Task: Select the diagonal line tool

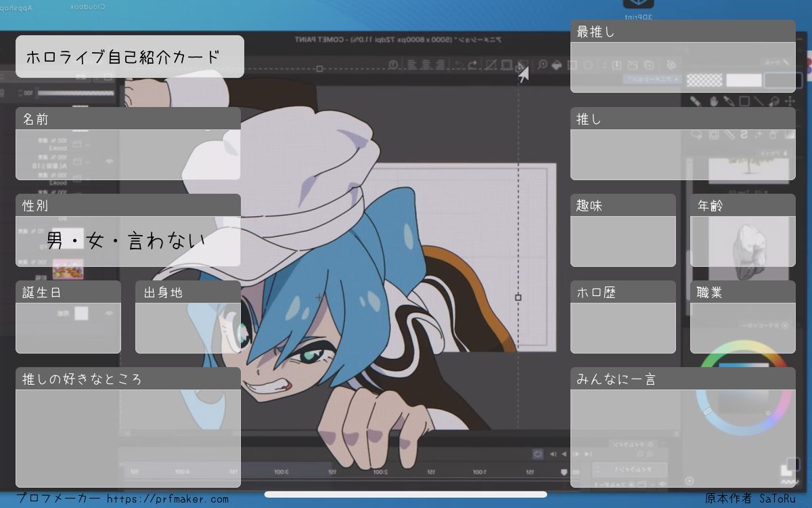Action: click(x=759, y=101)
